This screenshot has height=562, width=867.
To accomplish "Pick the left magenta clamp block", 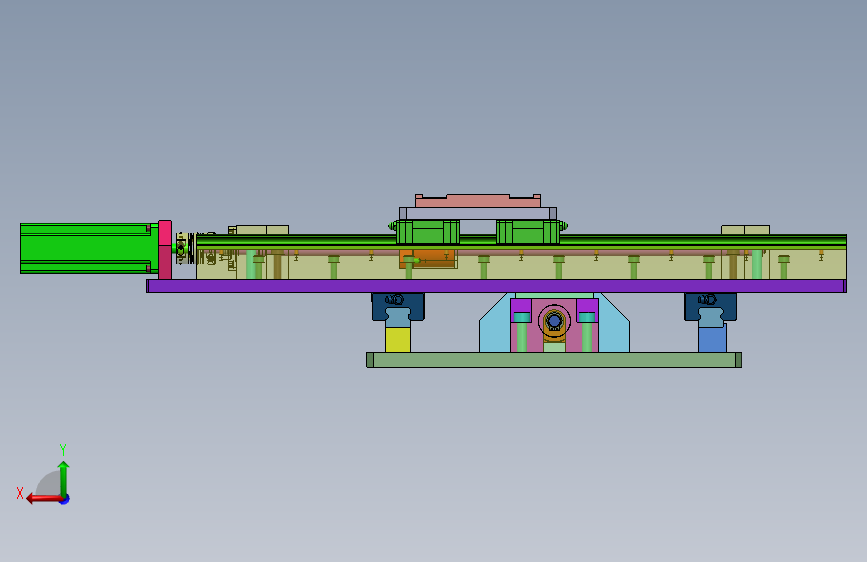I will click(x=521, y=308).
